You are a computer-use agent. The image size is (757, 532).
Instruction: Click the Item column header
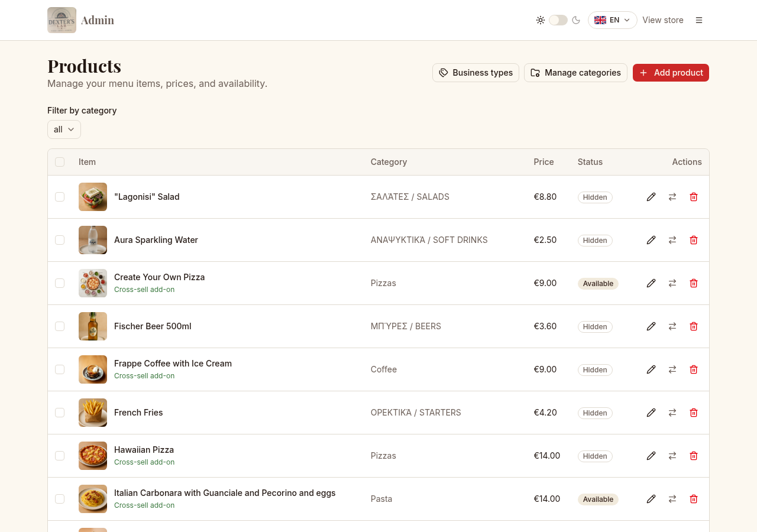[x=87, y=162]
